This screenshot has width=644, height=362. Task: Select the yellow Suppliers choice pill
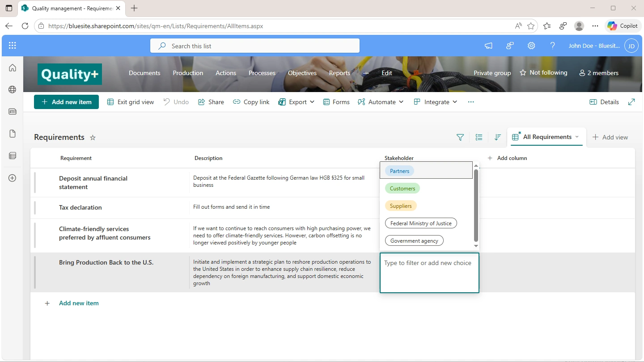pyautogui.click(x=401, y=206)
